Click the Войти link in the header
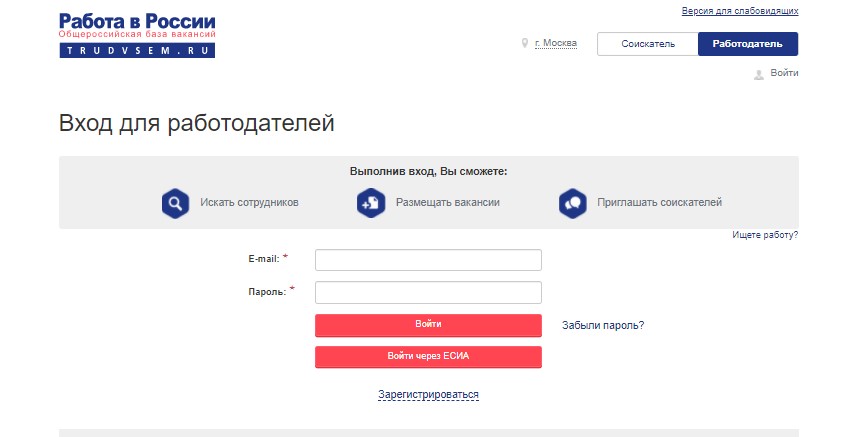This screenshot has width=858, height=437. pos(784,73)
